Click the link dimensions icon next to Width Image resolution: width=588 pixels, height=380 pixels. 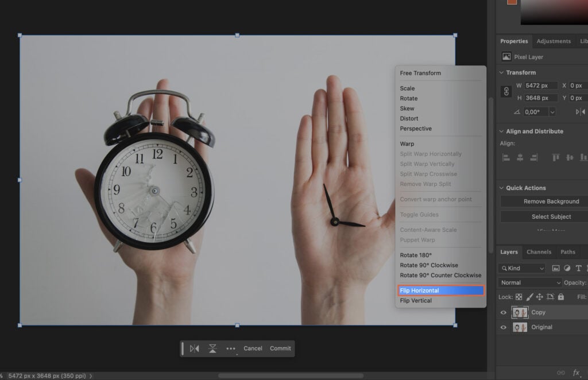[505, 92]
